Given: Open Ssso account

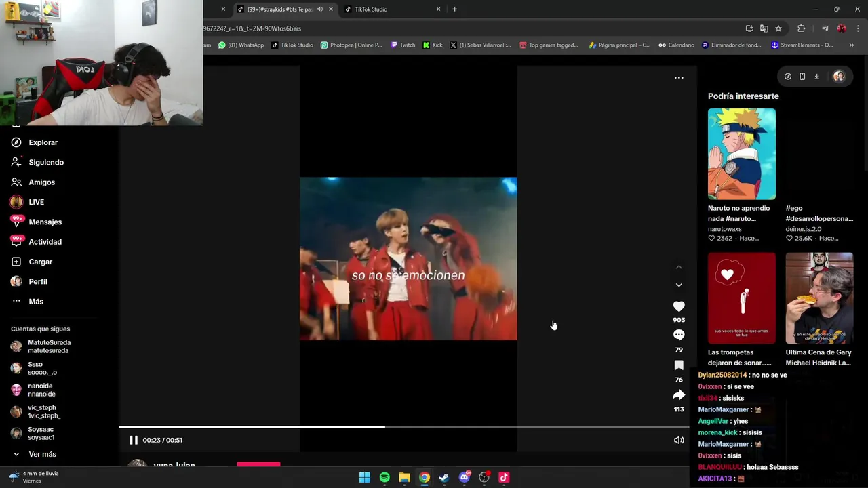Looking at the screenshot, I should click(x=42, y=368).
